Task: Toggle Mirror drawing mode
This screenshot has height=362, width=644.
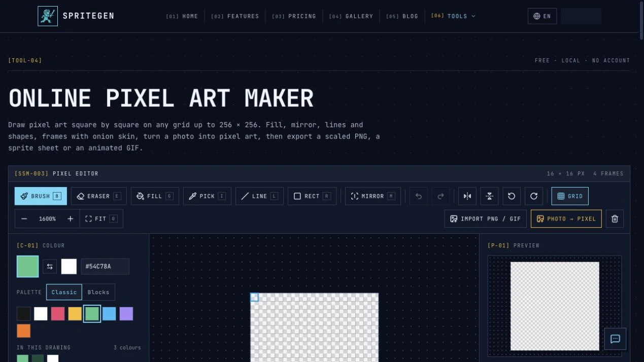Action: click(373, 196)
